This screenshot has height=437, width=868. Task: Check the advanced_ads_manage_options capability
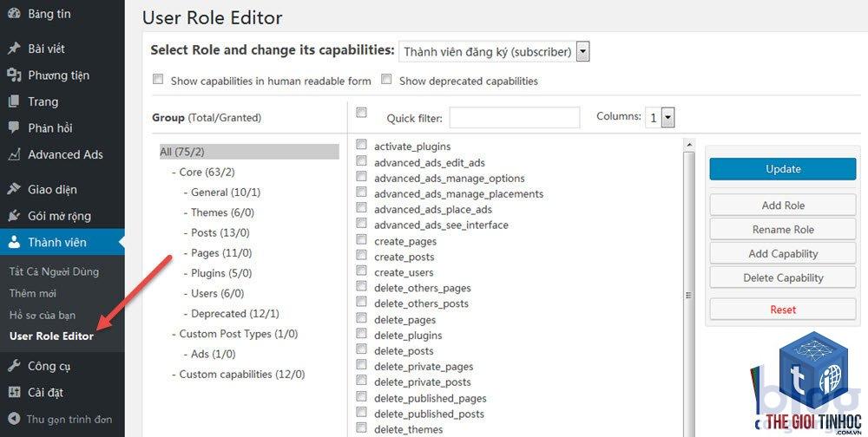[x=361, y=176]
